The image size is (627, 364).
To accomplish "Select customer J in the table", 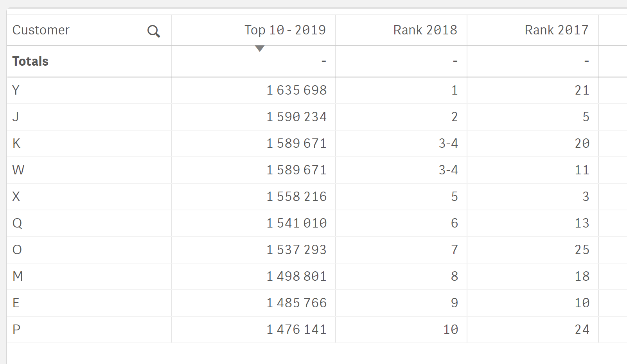I will tap(15, 117).
